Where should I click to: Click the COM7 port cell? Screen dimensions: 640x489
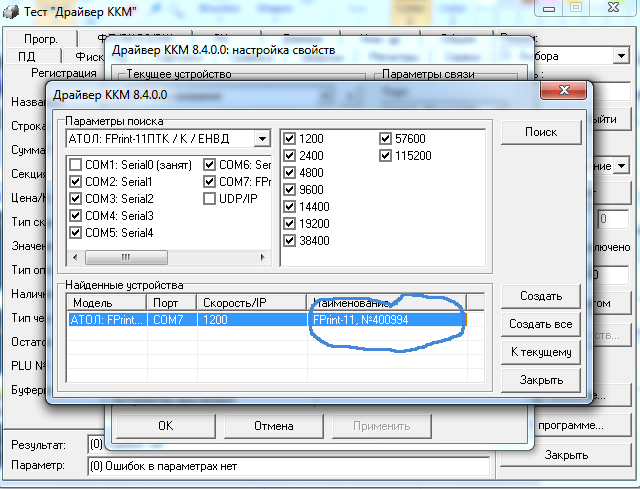point(172,320)
